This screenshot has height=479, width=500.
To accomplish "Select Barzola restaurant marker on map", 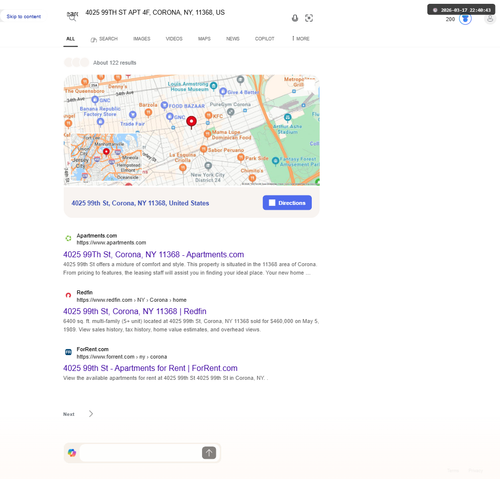I will 148,113.
